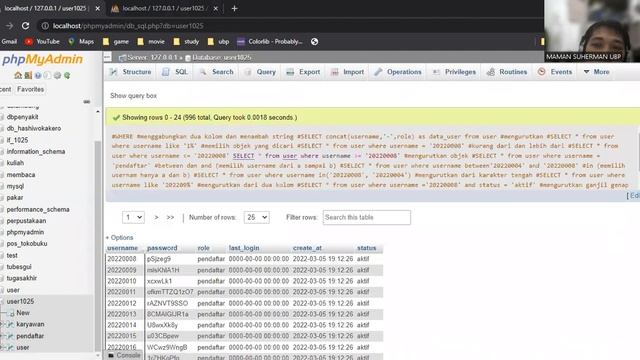Click the navigation panel scroll-up arrow
Image resolution: width=640 pixels, height=360 pixels.
pyautogui.click(x=98, y=111)
